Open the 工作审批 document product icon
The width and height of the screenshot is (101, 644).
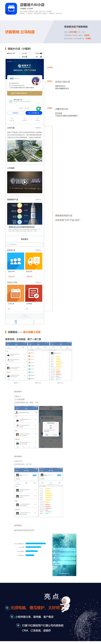pyautogui.click(x=34, y=293)
